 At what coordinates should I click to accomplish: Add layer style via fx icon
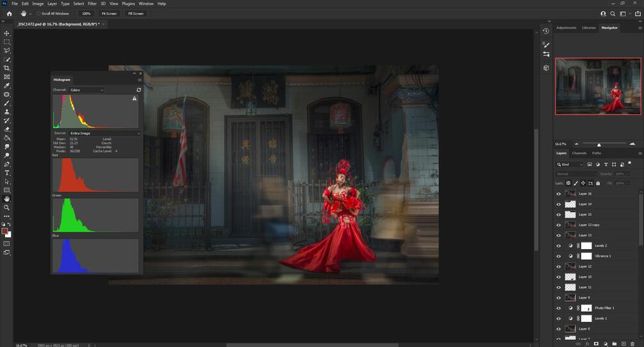588,344
